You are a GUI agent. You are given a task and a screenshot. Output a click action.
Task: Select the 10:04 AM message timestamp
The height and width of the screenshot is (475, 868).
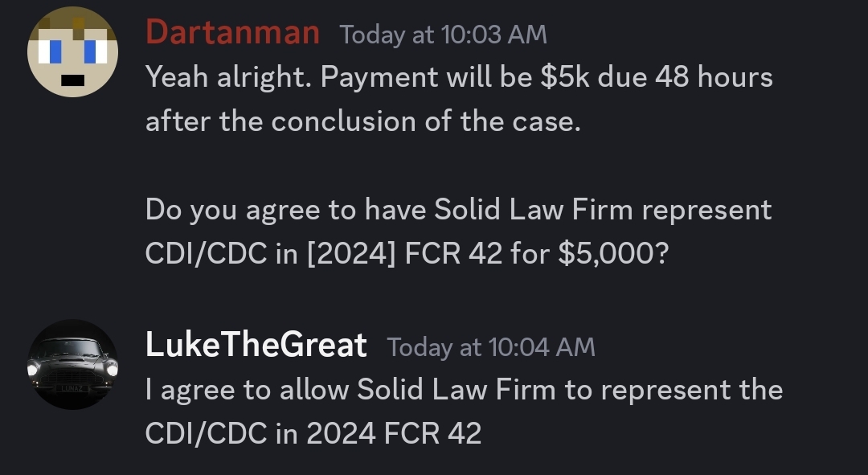[490, 347]
